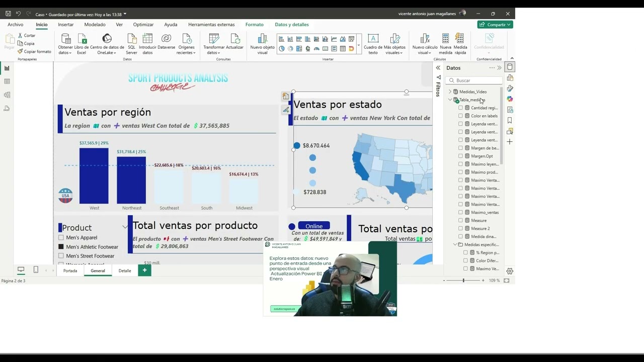Open Formato ribbon tab
The image size is (644, 362).
tap(255, 25)
